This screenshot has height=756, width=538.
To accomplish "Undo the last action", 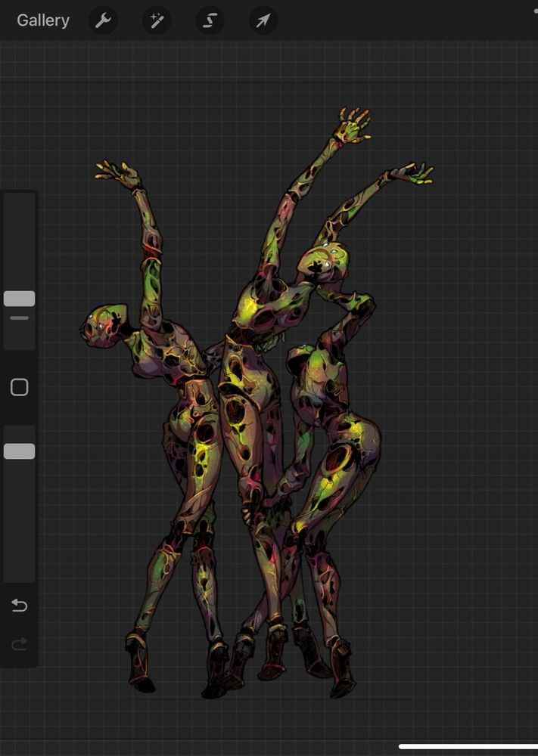I will (20, 605).
